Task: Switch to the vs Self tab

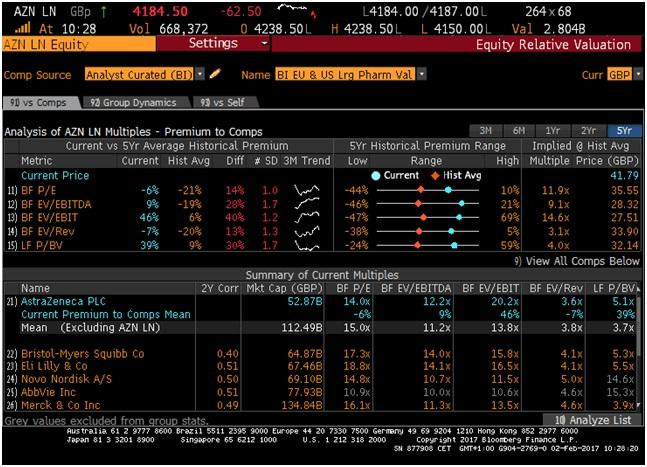Action: coord(225,102)
